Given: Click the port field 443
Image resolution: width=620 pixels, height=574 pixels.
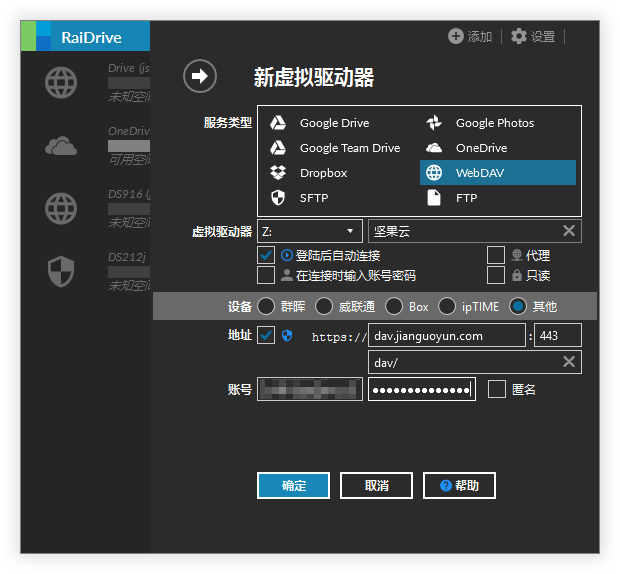Looking at the screenshot, I should point(558,335).
